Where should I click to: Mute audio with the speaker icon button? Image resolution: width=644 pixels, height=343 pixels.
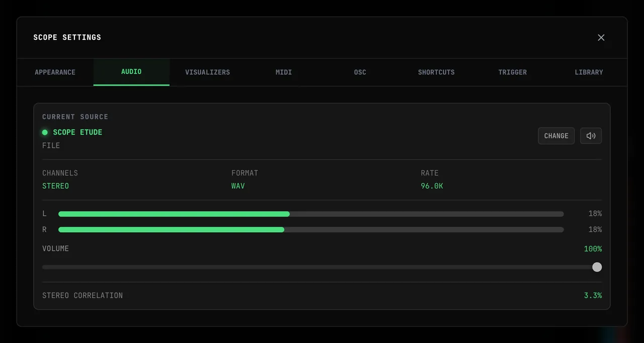(x=591, y=135)
